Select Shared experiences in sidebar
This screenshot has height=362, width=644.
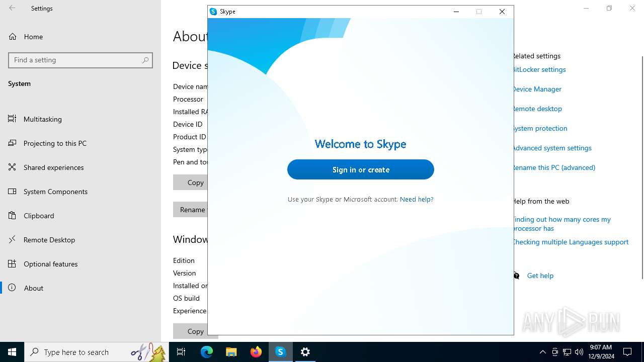coord(80,167)
